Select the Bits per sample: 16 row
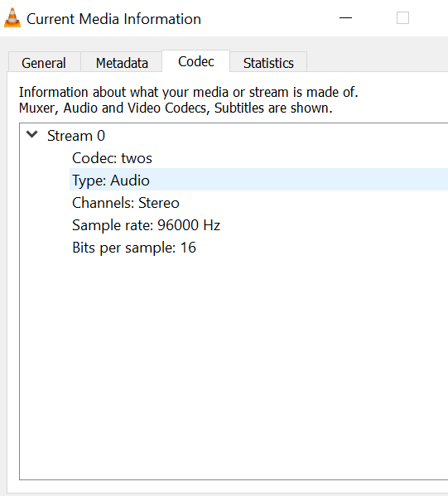 click(258, 248)
